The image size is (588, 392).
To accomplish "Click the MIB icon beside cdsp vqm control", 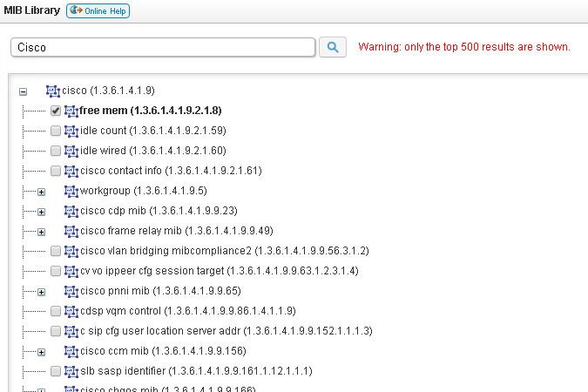I will (71, 311).
